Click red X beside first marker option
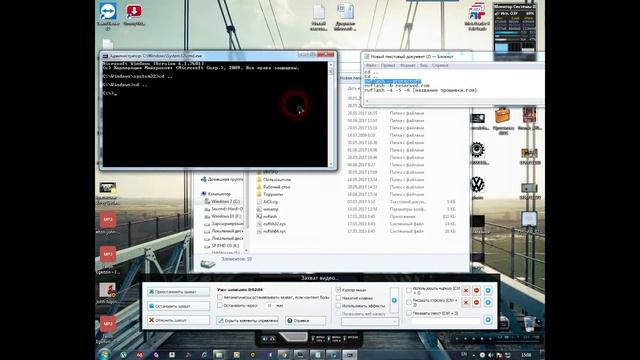The image size is (640, 360). pyautogui.click(x=466, y=291)
